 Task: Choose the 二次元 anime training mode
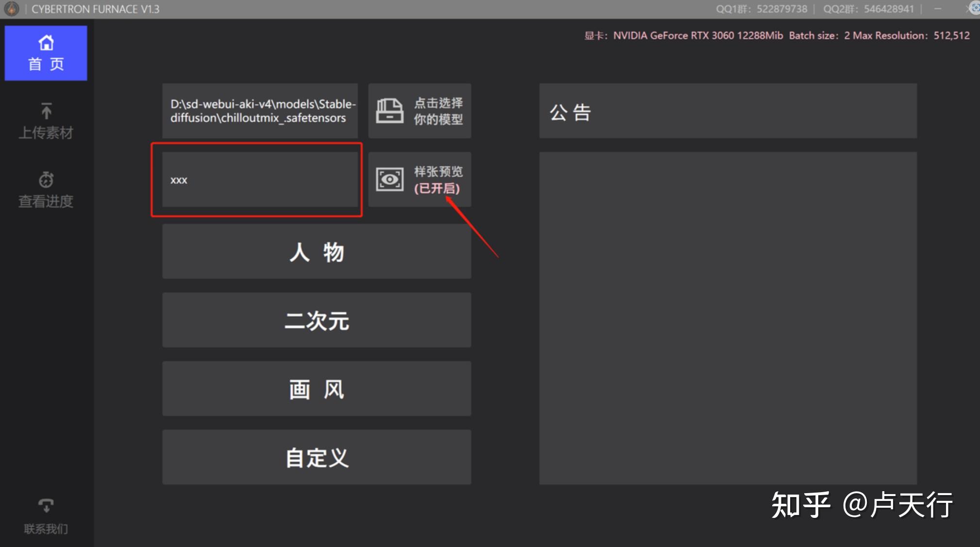coord(316,320)
